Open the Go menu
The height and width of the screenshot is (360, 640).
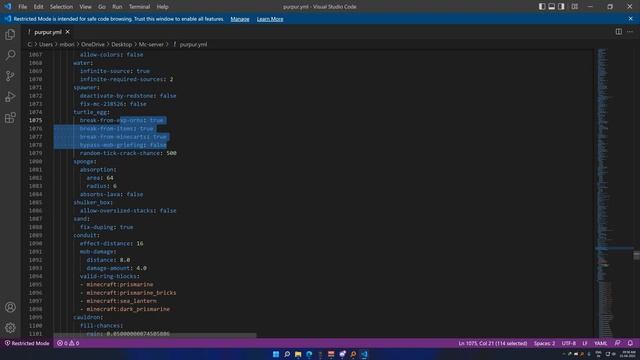pyautogui.click(x=102, y=7)
